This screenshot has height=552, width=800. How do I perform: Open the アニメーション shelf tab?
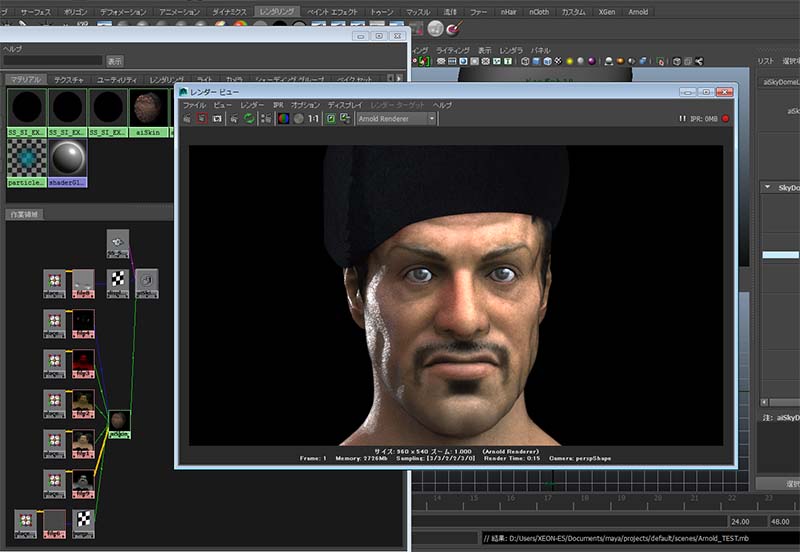pos(178,11)
